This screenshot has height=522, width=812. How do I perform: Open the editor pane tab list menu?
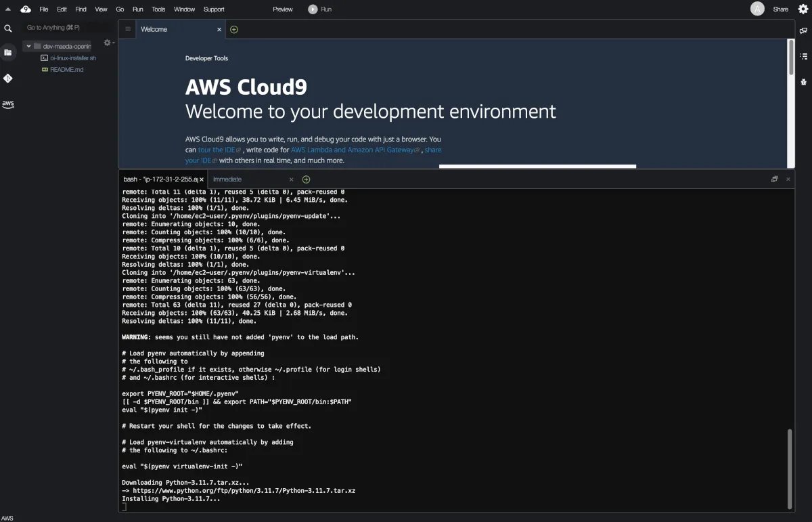(128, 29)
